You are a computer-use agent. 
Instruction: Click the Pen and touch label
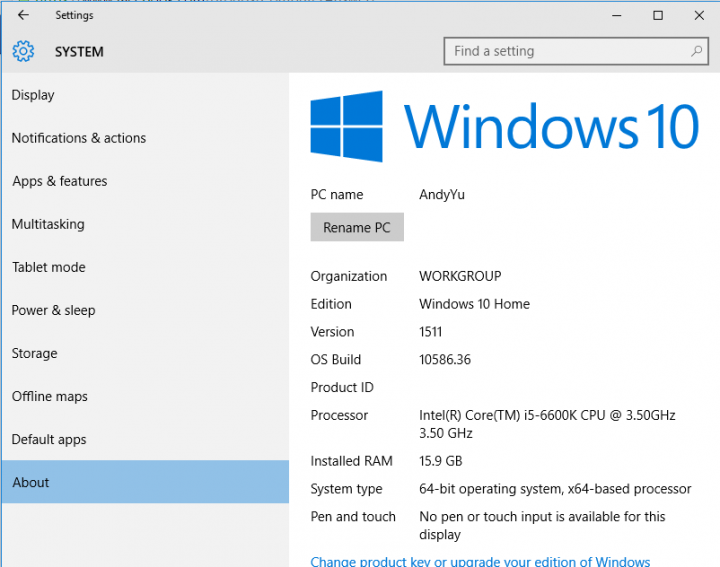[353, 516]
